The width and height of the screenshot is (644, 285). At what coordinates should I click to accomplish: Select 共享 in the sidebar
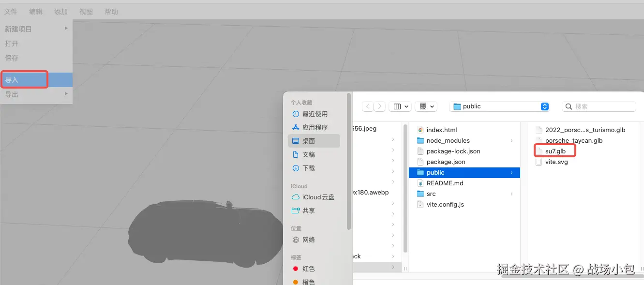[314, 210]
